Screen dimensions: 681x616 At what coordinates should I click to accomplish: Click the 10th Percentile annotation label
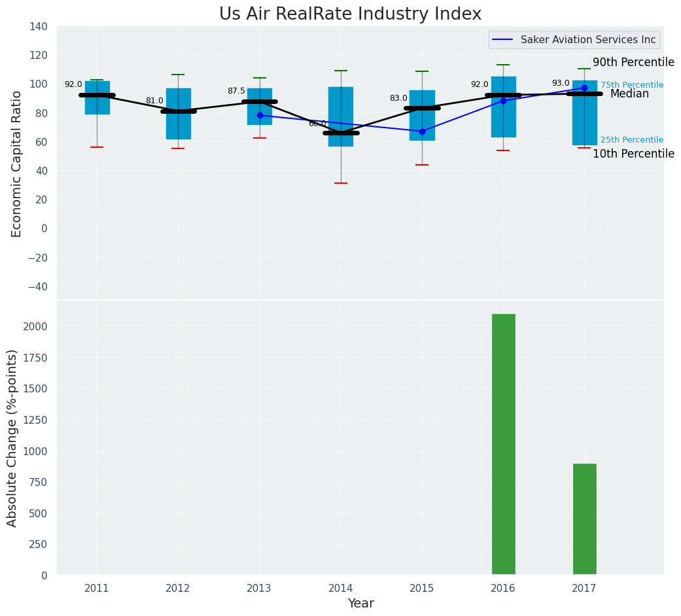tap(633, 154)
